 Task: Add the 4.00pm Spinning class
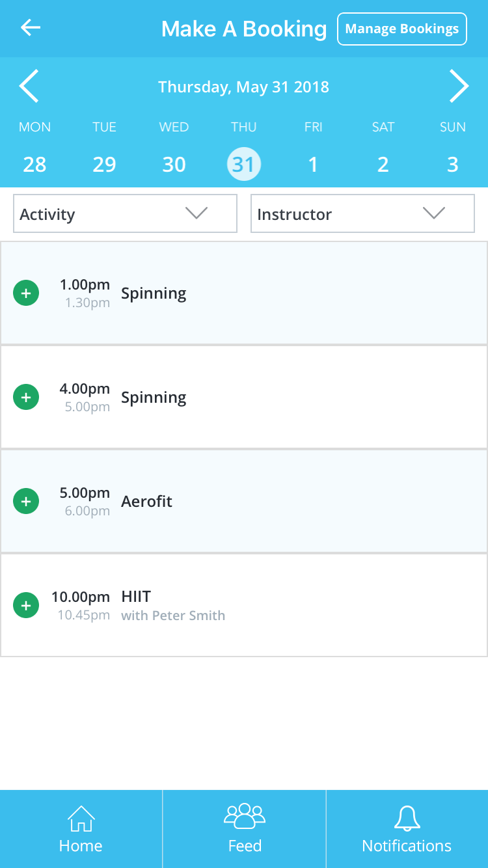coord(26,397)
